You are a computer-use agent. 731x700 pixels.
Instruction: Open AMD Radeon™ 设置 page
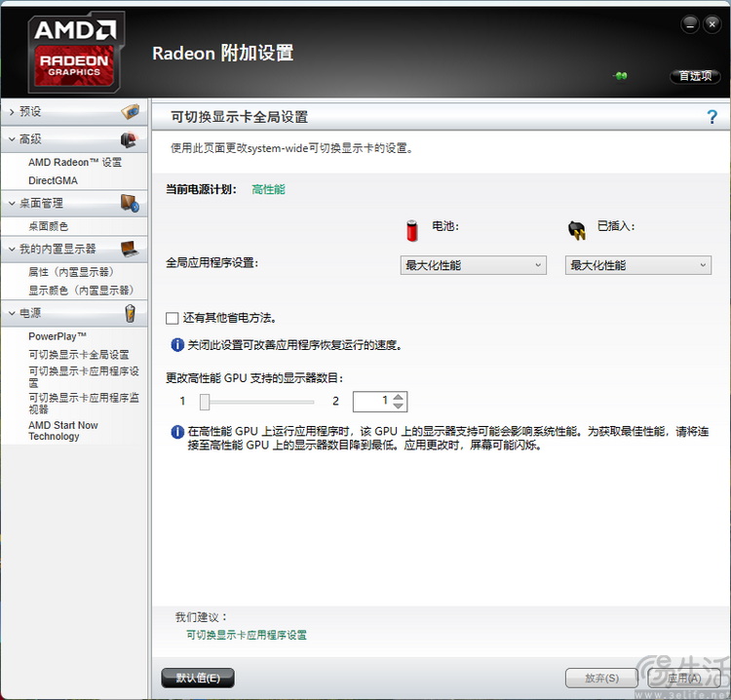(75, 162)
